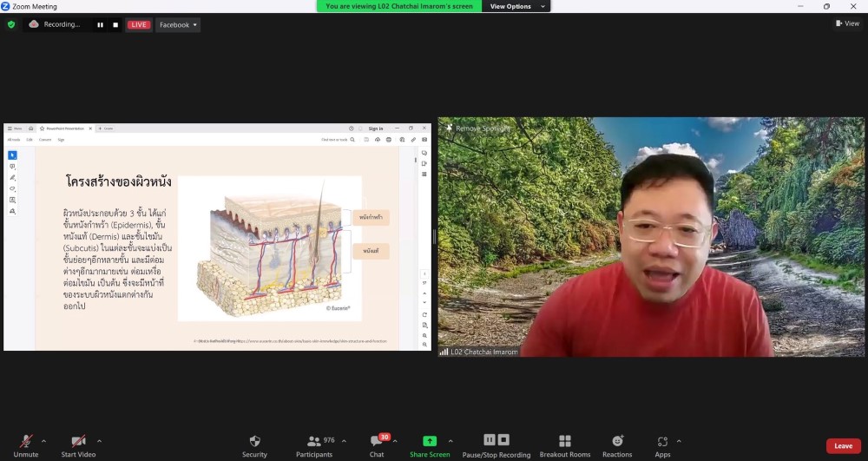Expand audio options arrow next to Unmute
This screenshot has height=461, width=868.
[x=43, y=441]
